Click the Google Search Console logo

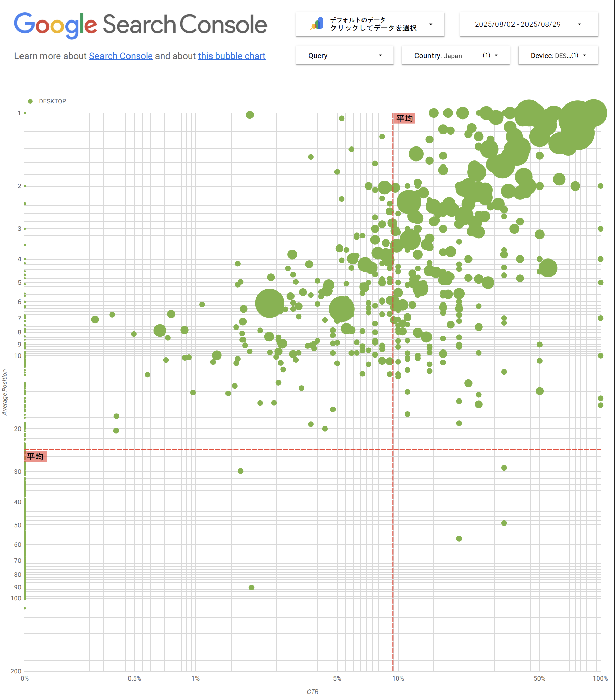click(140, 25)
